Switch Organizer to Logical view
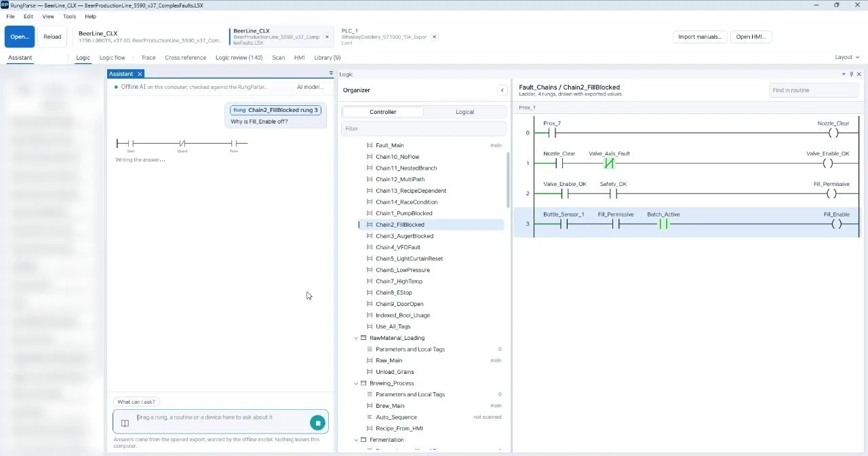This screenshot has width=868, height=456. pos(465,112)
